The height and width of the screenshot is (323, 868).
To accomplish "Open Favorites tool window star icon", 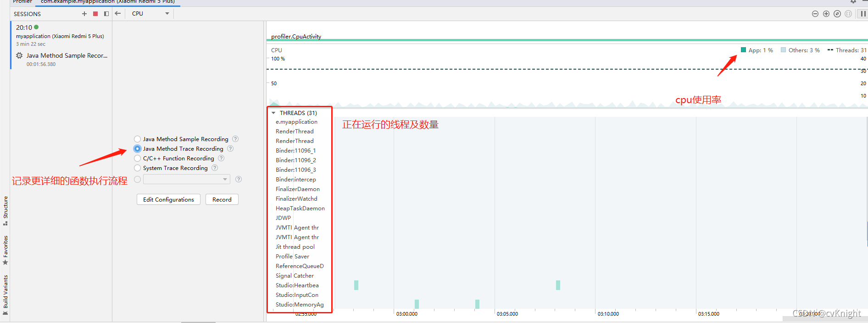I will pos(6,263).
